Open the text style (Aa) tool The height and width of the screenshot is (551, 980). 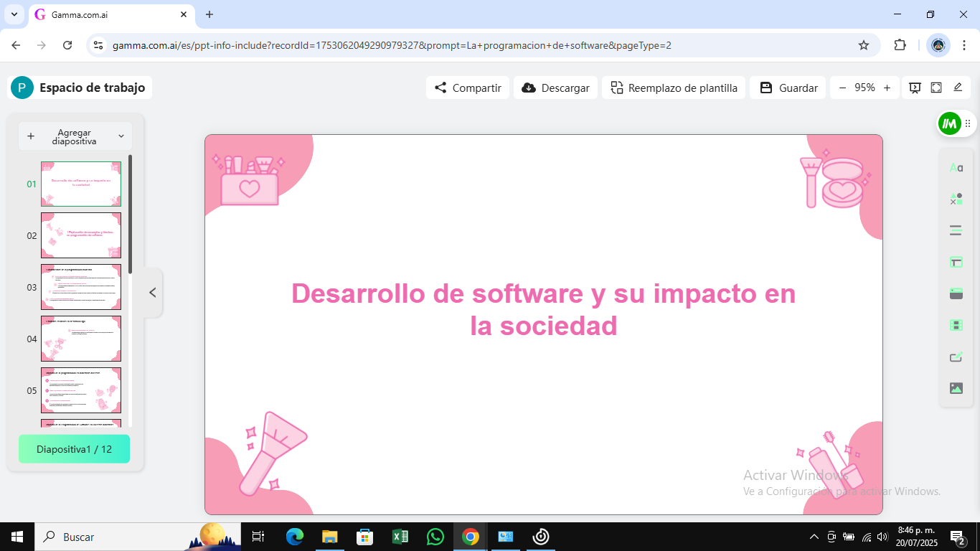click(x=956, y=168)
